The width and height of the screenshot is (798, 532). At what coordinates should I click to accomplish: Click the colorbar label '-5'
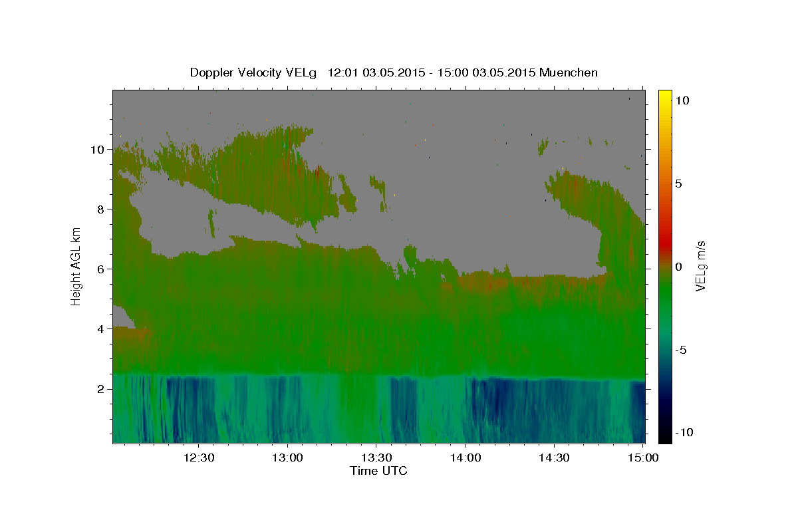[x=680, y=350]
